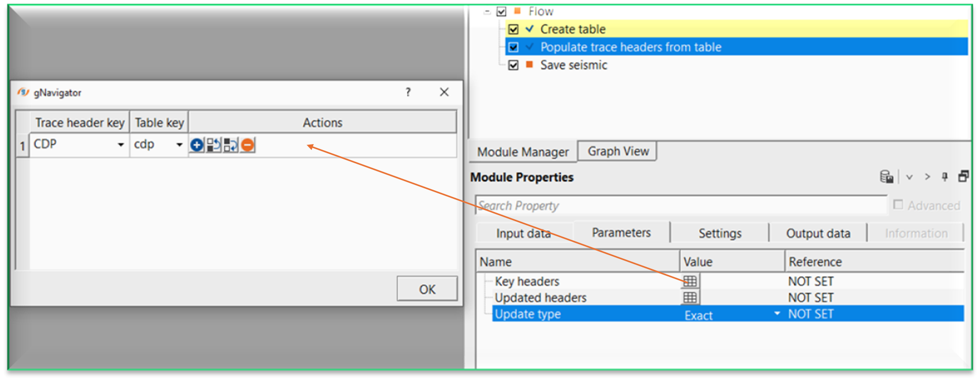The width and height of the screenshot is (980, 381).
Task: Select the Flow tree item
Action: tap(541, 11)
